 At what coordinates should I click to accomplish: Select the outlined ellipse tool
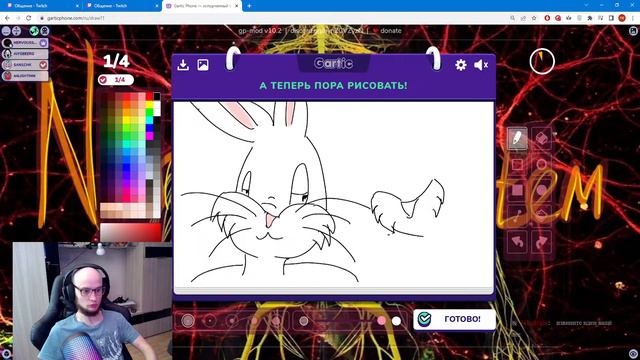tap(542, 164)
